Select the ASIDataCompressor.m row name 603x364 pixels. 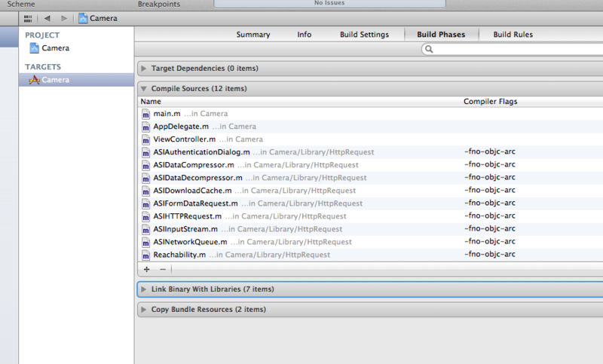pos(194,165)
